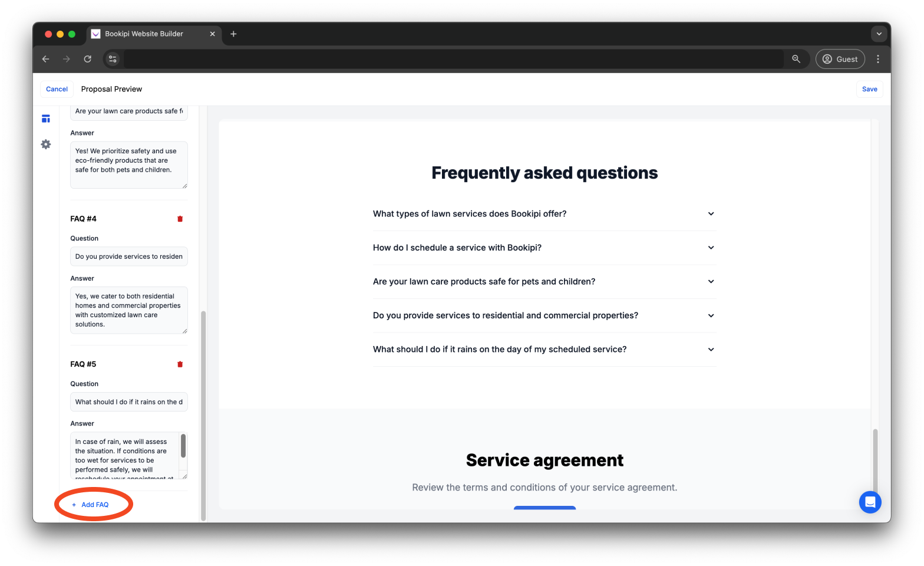
Task: Open a new browser tab
Action: point(233,34)
